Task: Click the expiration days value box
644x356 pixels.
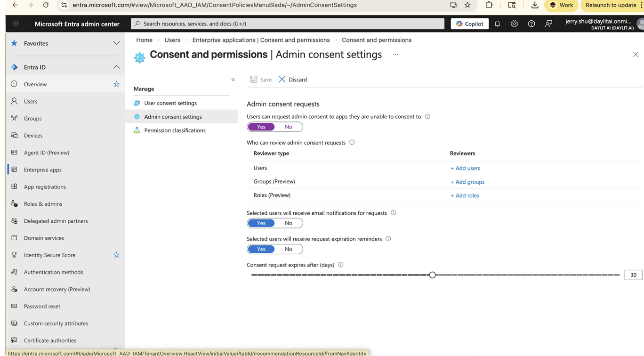Action: tap(633, 275)
